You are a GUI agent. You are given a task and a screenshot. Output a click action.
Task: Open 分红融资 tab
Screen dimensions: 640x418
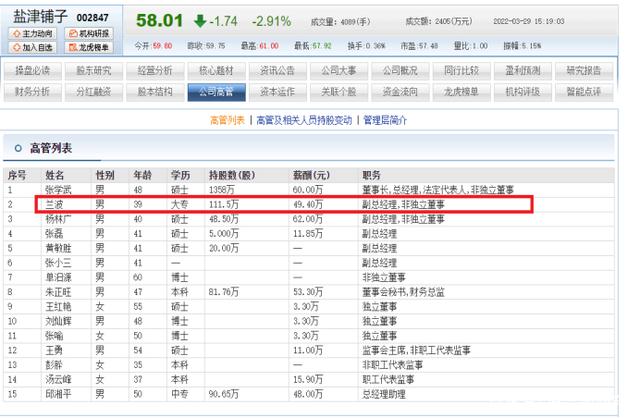click(94, 92)
